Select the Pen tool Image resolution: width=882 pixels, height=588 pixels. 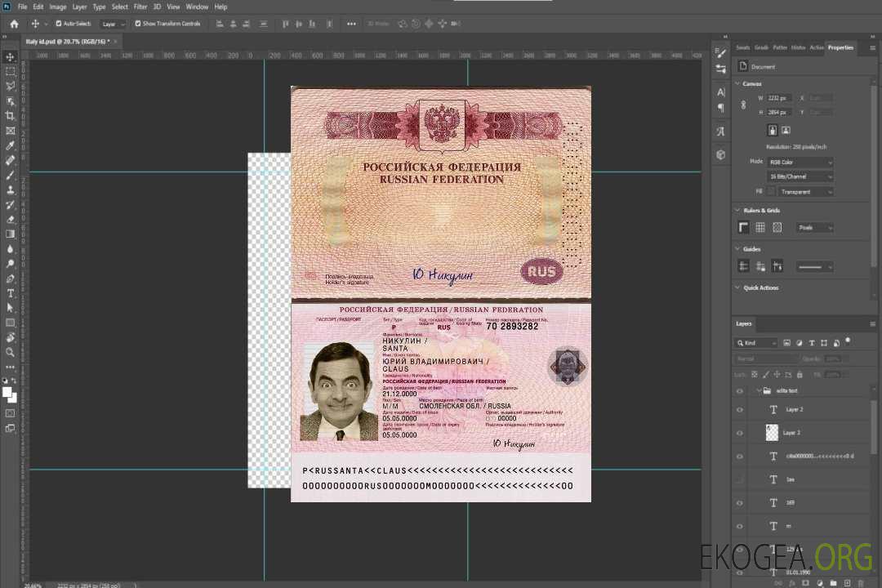coord(10,278)
